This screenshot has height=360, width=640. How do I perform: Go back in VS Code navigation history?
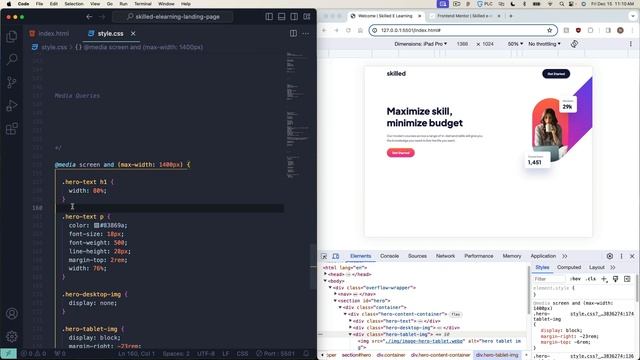89,17
